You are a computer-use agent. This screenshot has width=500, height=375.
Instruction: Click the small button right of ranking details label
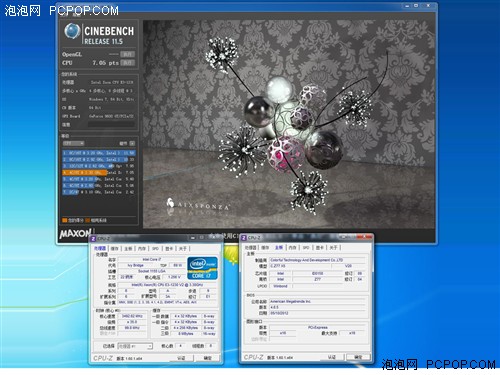coord(132,143)
